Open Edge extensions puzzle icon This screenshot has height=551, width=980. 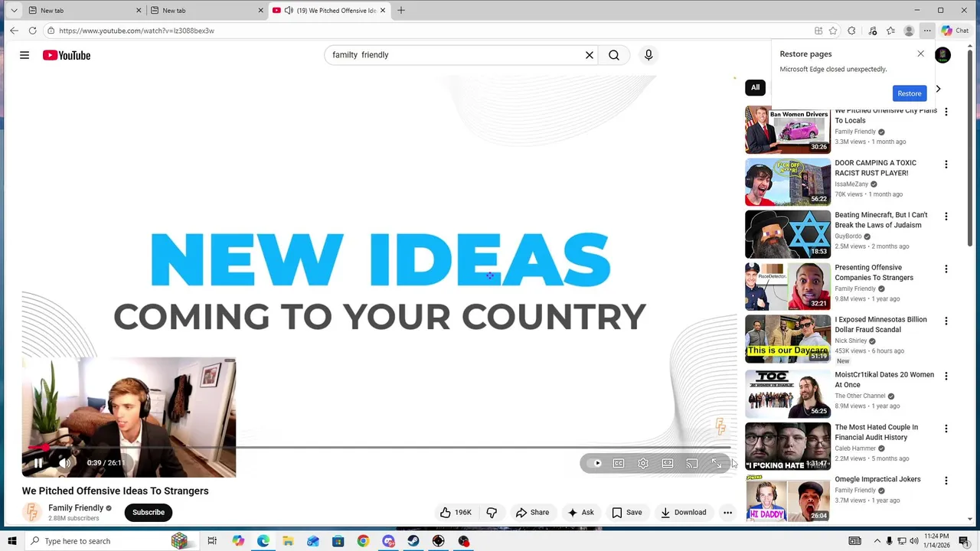[x=851, y=31]
